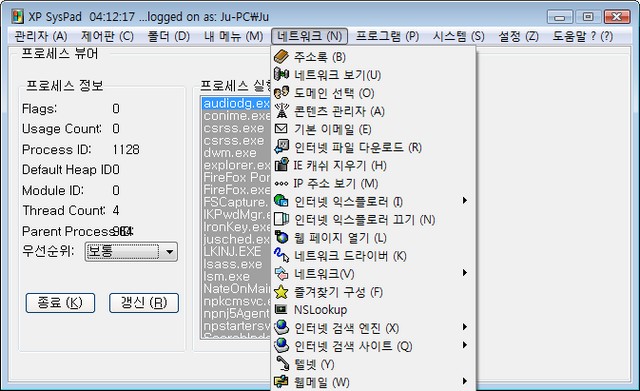Select conime.exe in the process list

point(236,116)
